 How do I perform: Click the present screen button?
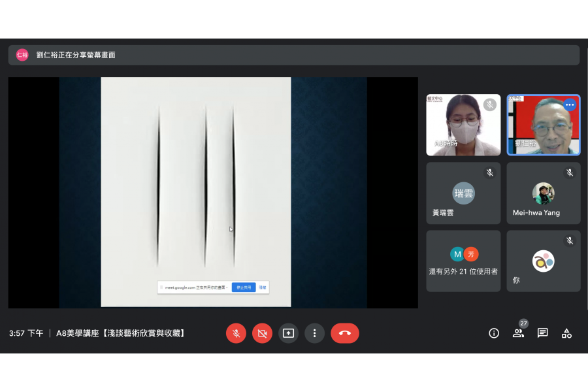pyautogui.click(x=288, y=333)
